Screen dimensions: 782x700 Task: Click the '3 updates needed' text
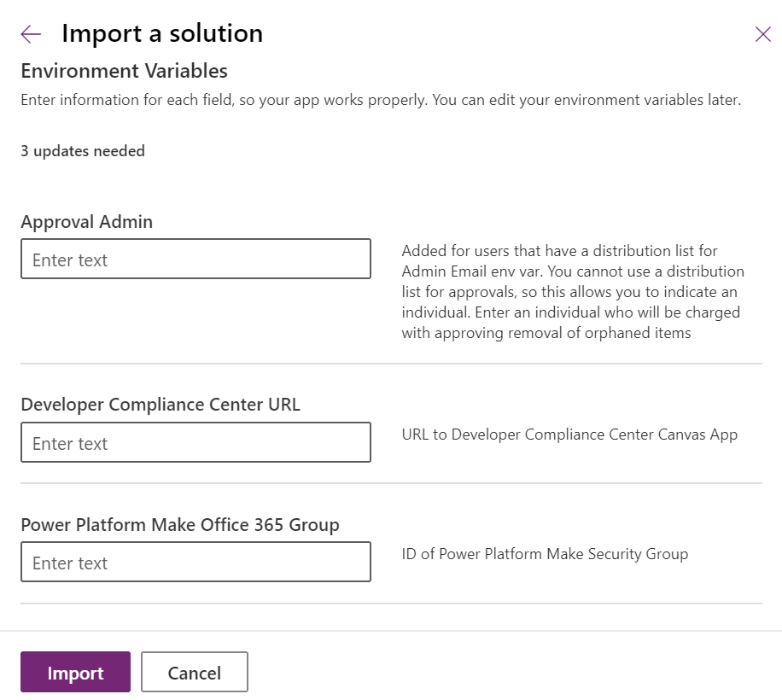82,150
